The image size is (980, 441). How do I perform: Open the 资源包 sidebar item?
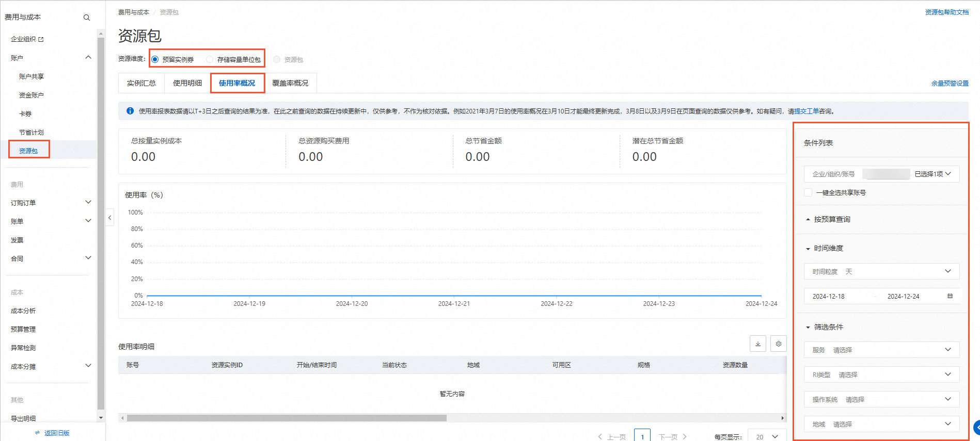(28, 151)
